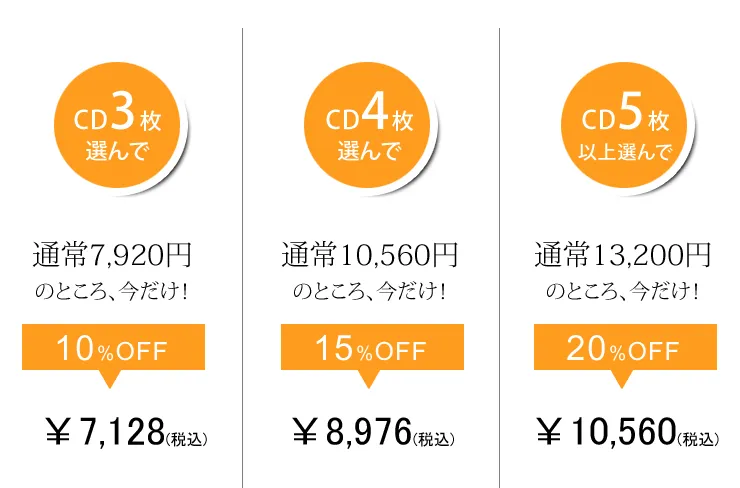Click the 通常13,200円 regular price text
This screenshot has width=740, height=488.
point(622,255)
